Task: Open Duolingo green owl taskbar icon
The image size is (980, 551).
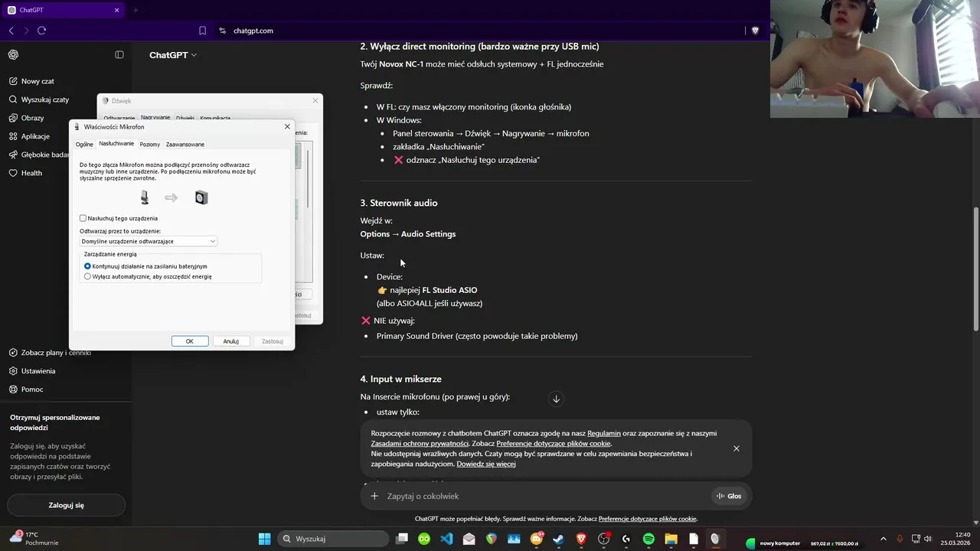Action: point(424,539)
